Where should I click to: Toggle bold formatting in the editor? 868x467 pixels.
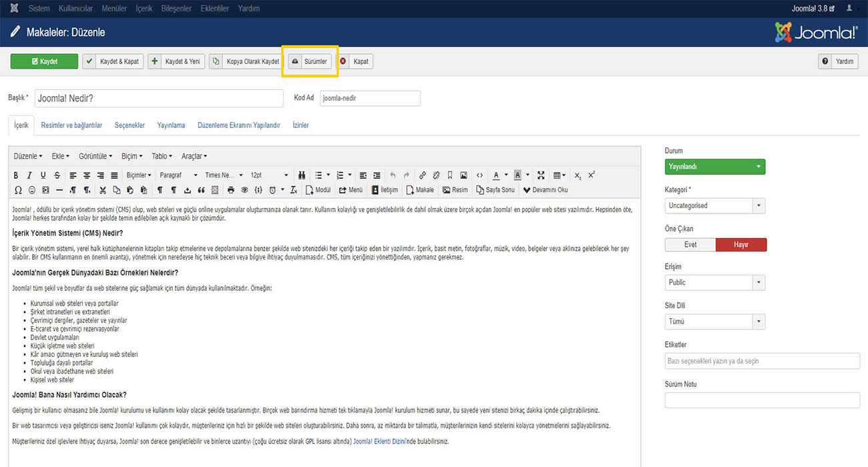tap(17, 175)
